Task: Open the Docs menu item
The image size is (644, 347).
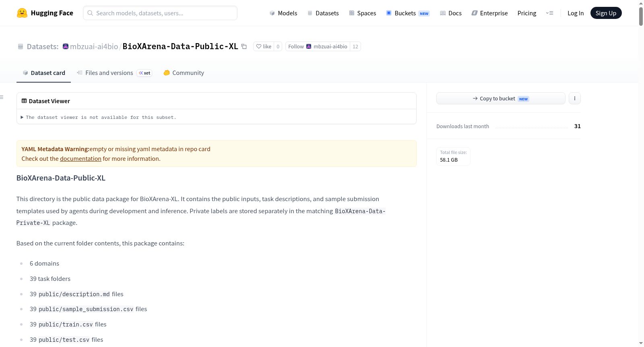Action: coord(451,13)
